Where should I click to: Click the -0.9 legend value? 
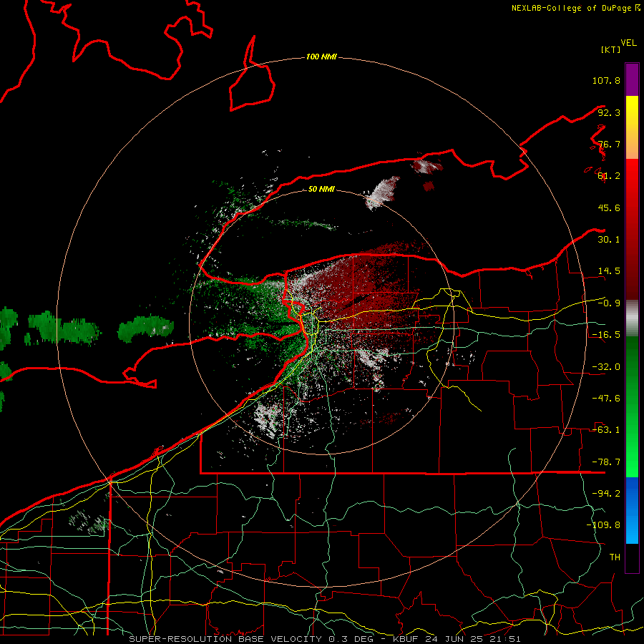pyautogui.click(x=609, y=303)
